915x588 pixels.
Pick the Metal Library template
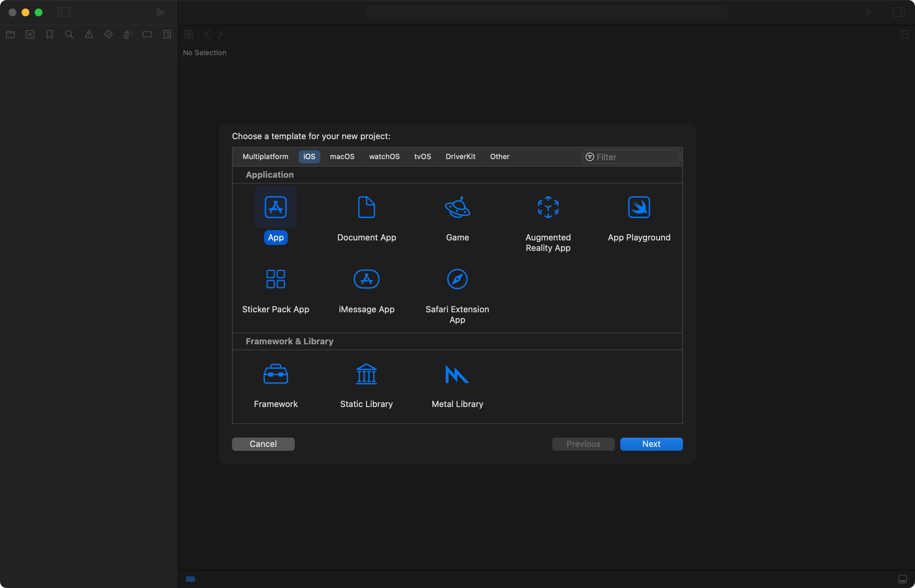[x=457, y=374]
